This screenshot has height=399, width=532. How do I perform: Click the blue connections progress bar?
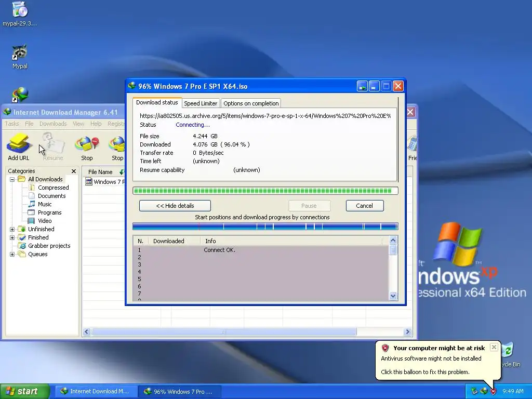[265, 227]
